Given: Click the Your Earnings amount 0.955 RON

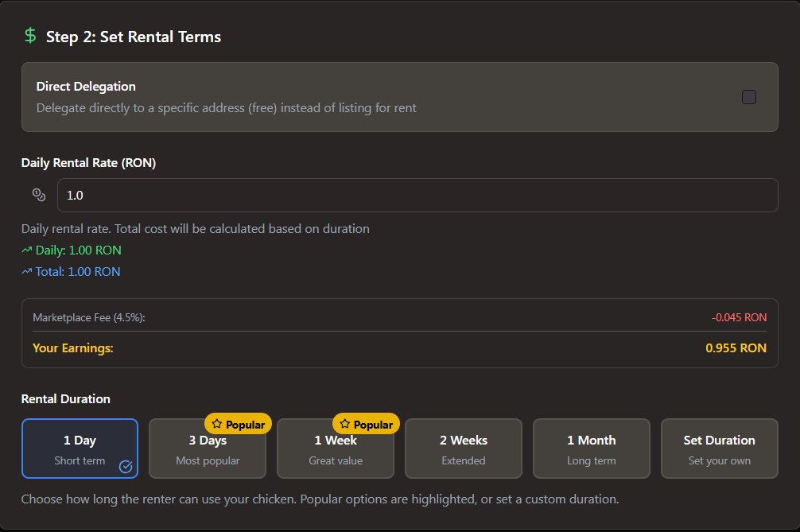Looking at the screenshot, I should tap(736, 348).
